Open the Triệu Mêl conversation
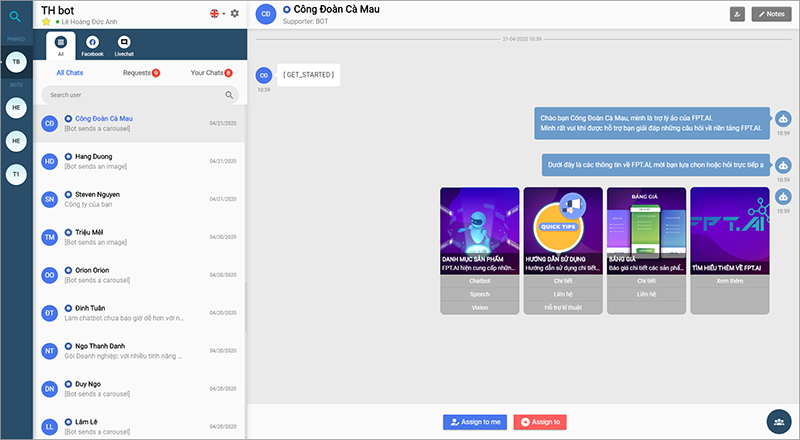The image size is (800, 440). pyautogui.click(x=139, y=237)
